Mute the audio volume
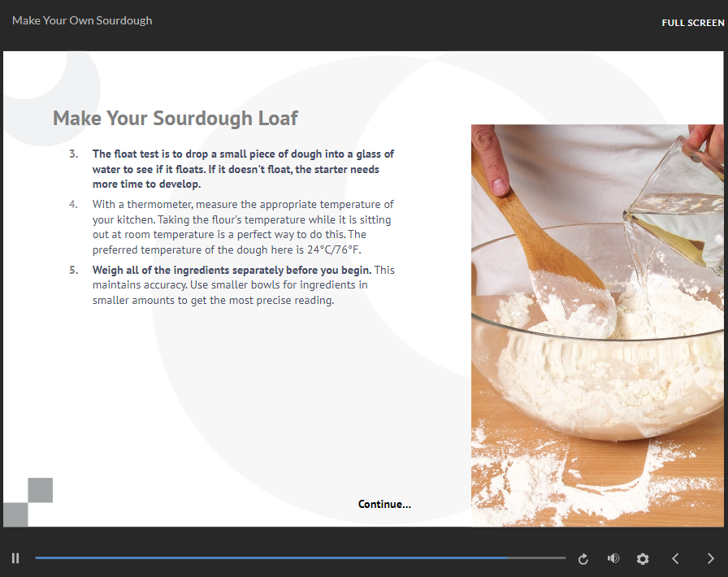Screen dimensions: 728x577 click(613, 558)
